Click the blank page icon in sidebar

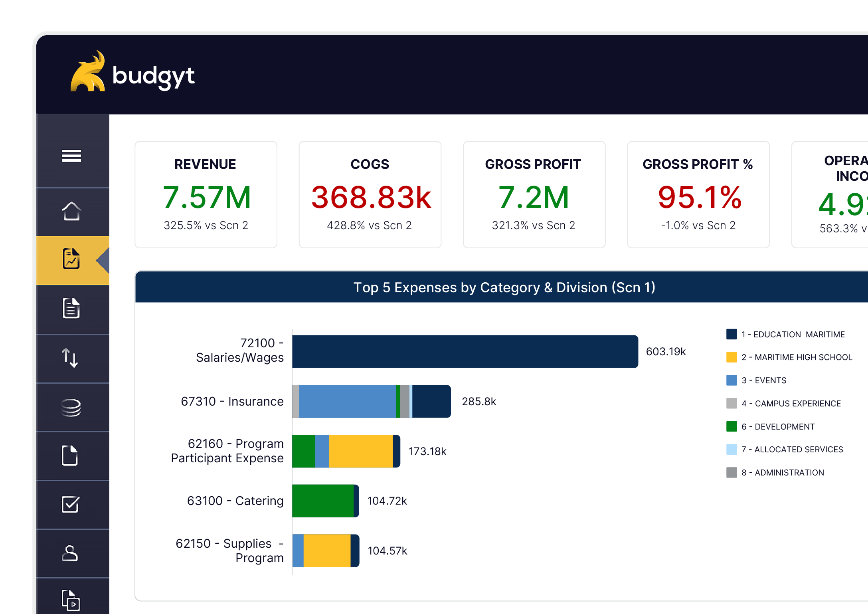(70, 456)
